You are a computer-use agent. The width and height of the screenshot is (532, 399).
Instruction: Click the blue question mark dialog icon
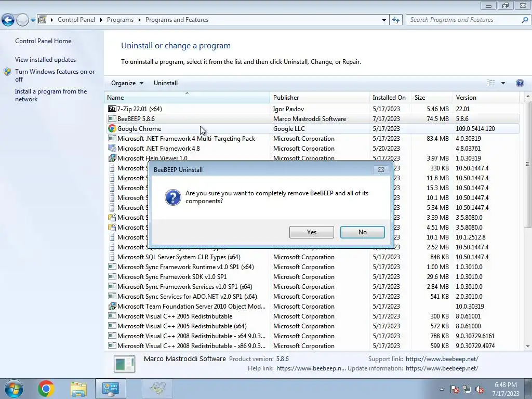172,197
